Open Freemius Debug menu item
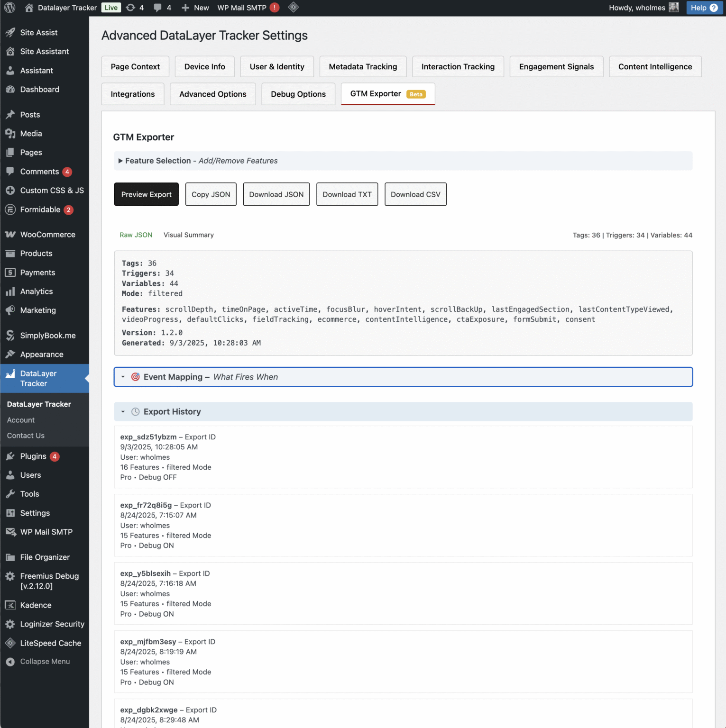The width and height of the screenshot is (726, 728). coord(45,581)
